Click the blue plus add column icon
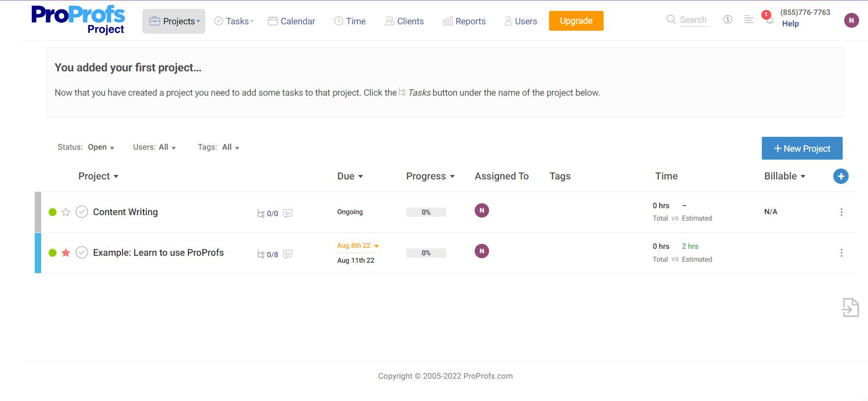Viewport: 868px width, 401px height. pos(841,176)
